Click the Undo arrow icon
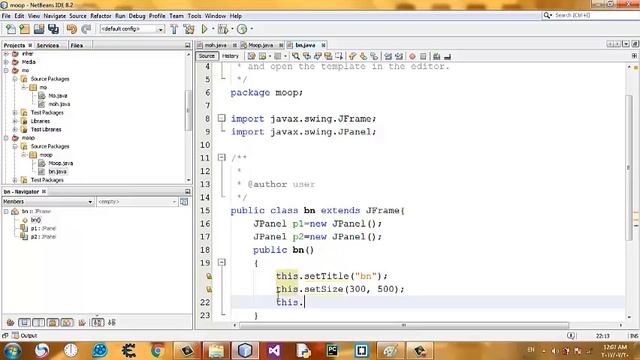Screen dimensions: 640x360 coord(71,29)
